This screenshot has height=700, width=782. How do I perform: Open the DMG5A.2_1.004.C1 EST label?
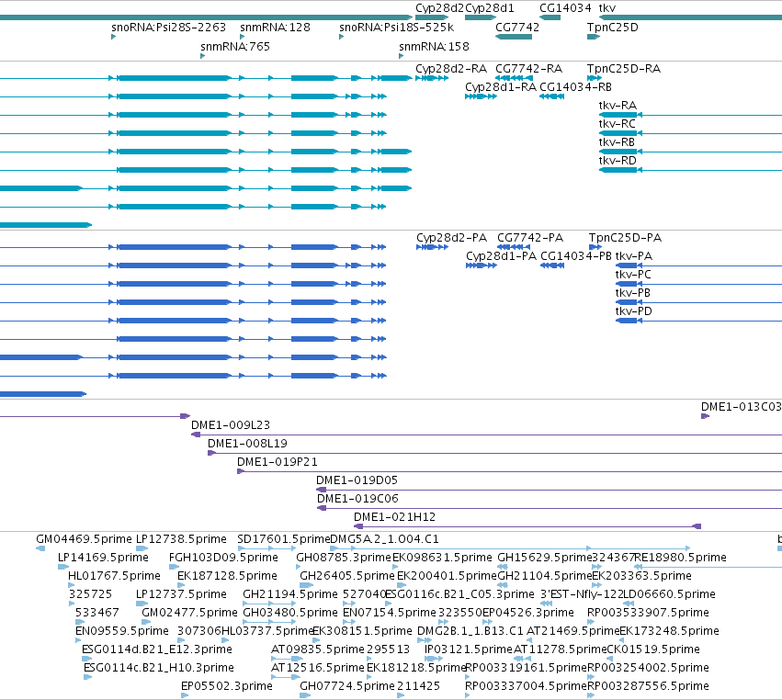click(384, 539)
